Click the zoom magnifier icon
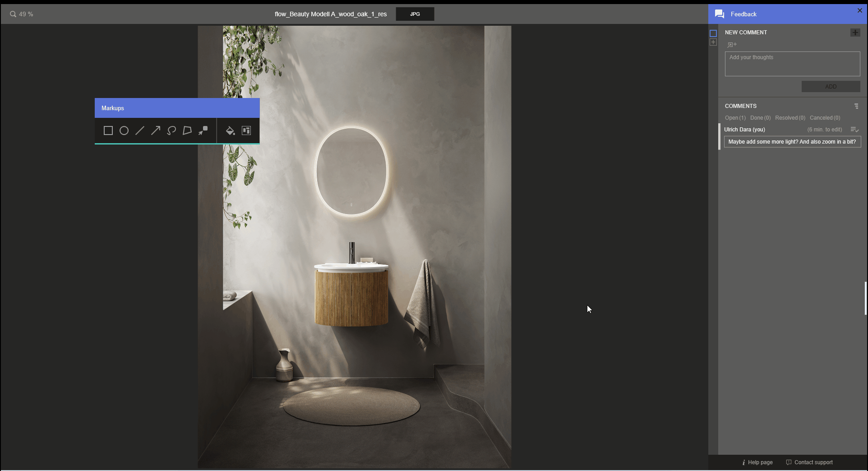The image size is (868, 471). (x=13, y=14)
